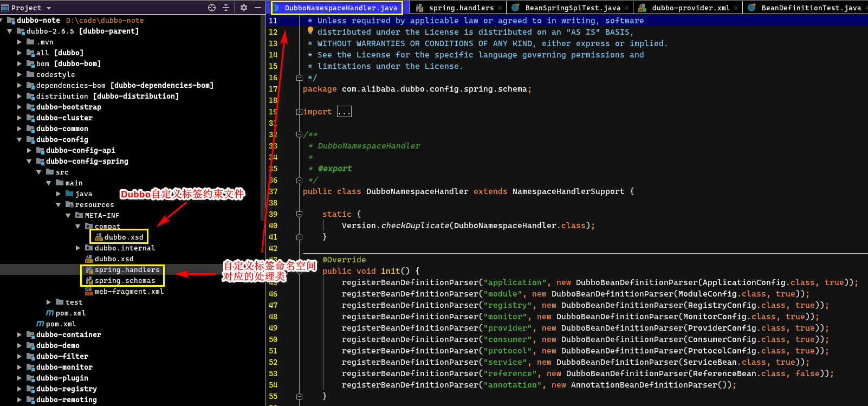Click NamespaceHandlerSupport in the class declaration
Image resolution: width=868 pixels, height=406 pixels.
tap(568, 191)
